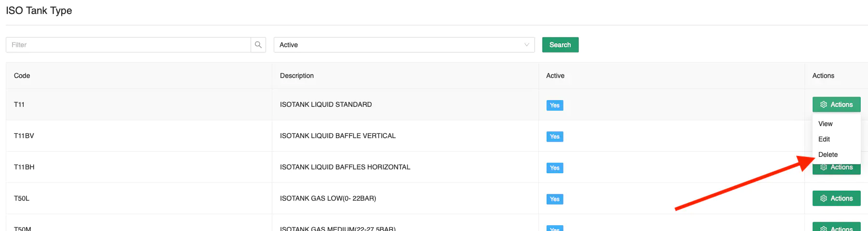Screen dimensions: 868x231
Task: Click the Description column header
Action: 297,76
